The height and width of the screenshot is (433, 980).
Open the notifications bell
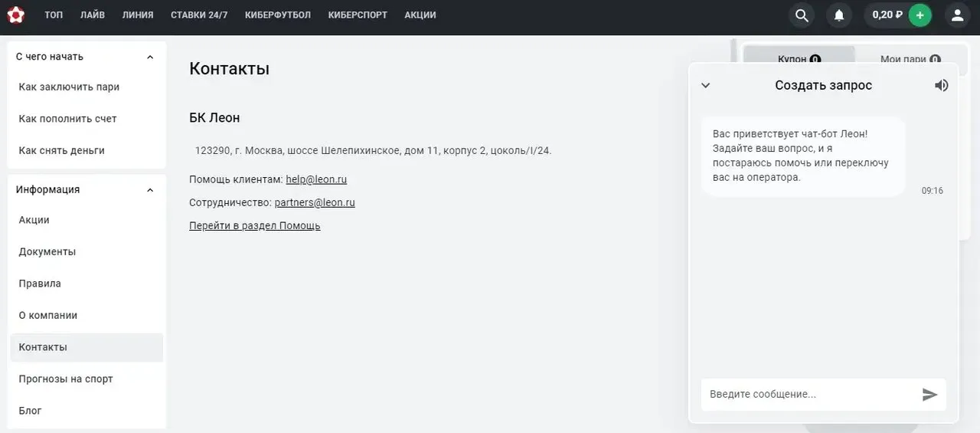(x=839, y=15)
